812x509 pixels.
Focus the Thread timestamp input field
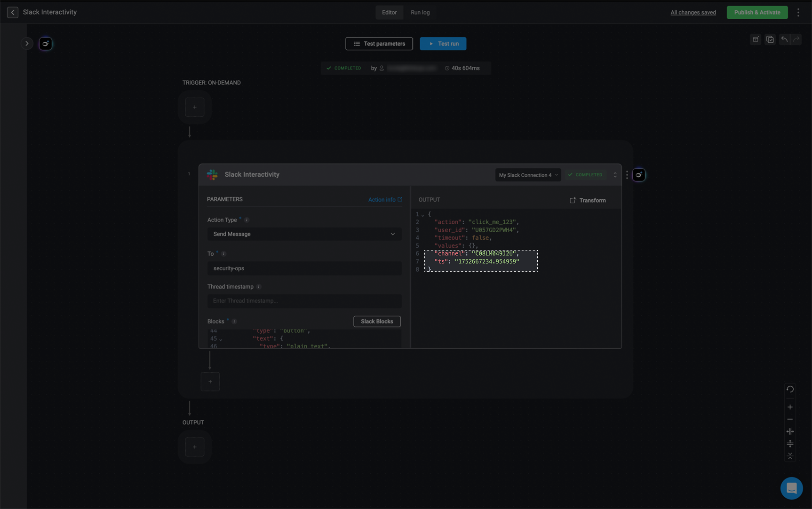304,301
